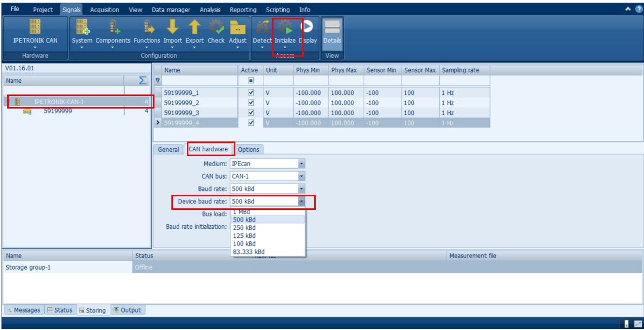Toggle the Details view icon
644x330 pixels.
[x=332, y=28]
